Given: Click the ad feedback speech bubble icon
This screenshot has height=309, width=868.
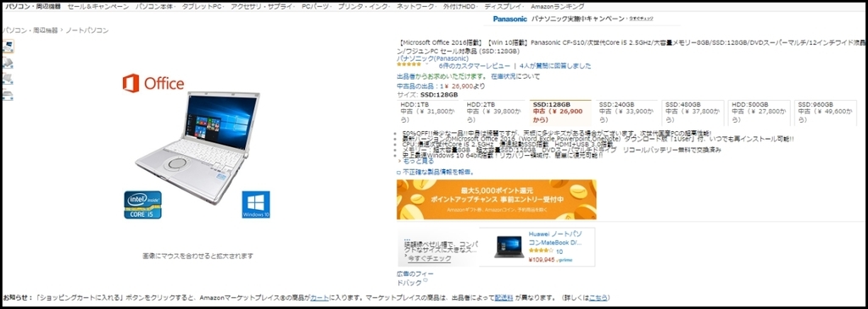Looking at the screenshot, I should point(426,281).
